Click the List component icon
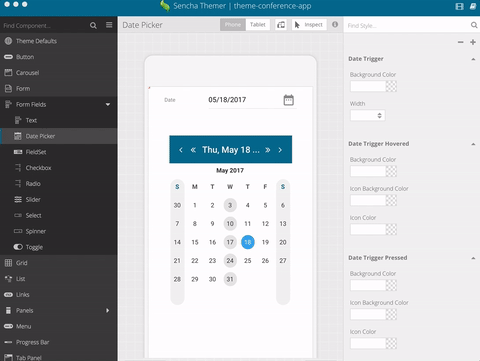The image size is (480, 361). (x=8, y=279)
